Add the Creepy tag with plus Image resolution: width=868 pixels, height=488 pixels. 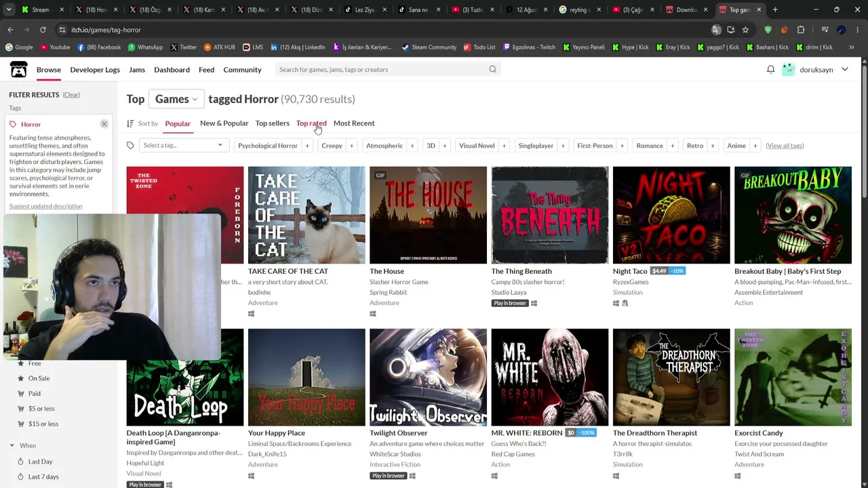tap(351, 146)
